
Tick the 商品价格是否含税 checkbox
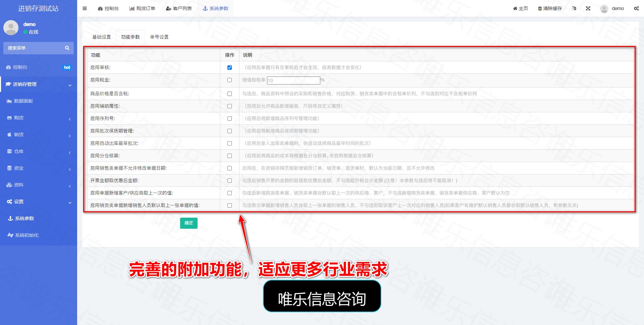point(229,94)
